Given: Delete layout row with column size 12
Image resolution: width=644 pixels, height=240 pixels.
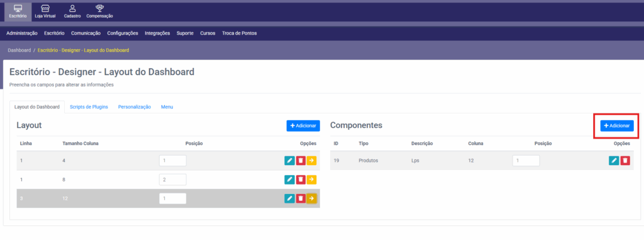Looking at the screenshot, I should 301,198.
